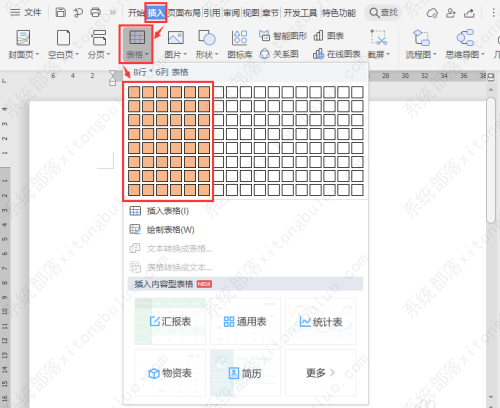The width and height of the screenshot is (500, 408).
Task: Click the 分页 page break icon
Action: pyautogui.click(x=99, y=38)
